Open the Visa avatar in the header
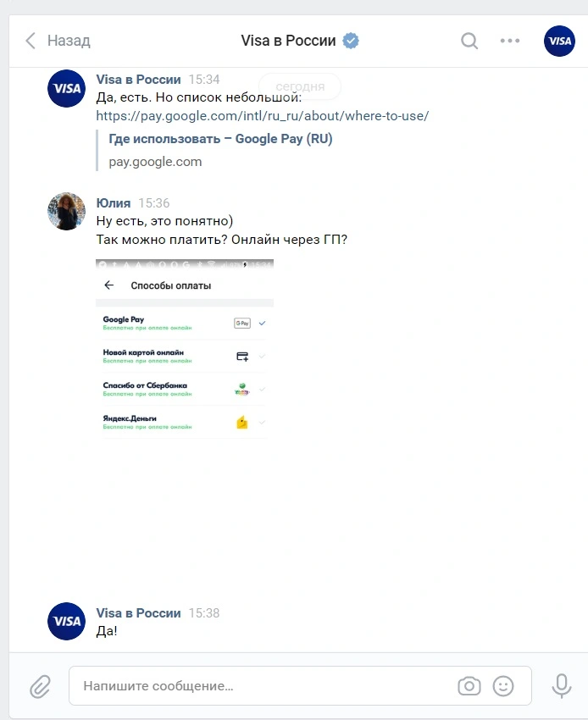 coord(559,41)
